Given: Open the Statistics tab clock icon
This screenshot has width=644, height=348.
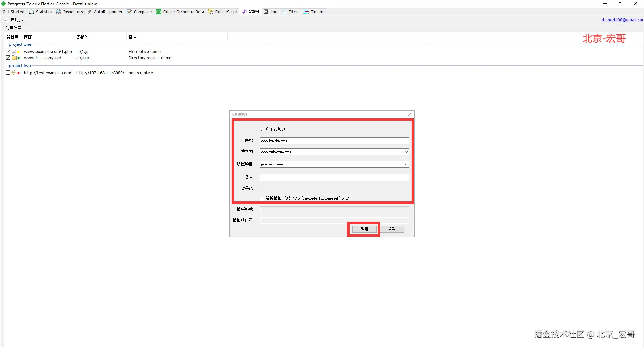Looking at the screenshot, I should (32, 12).
